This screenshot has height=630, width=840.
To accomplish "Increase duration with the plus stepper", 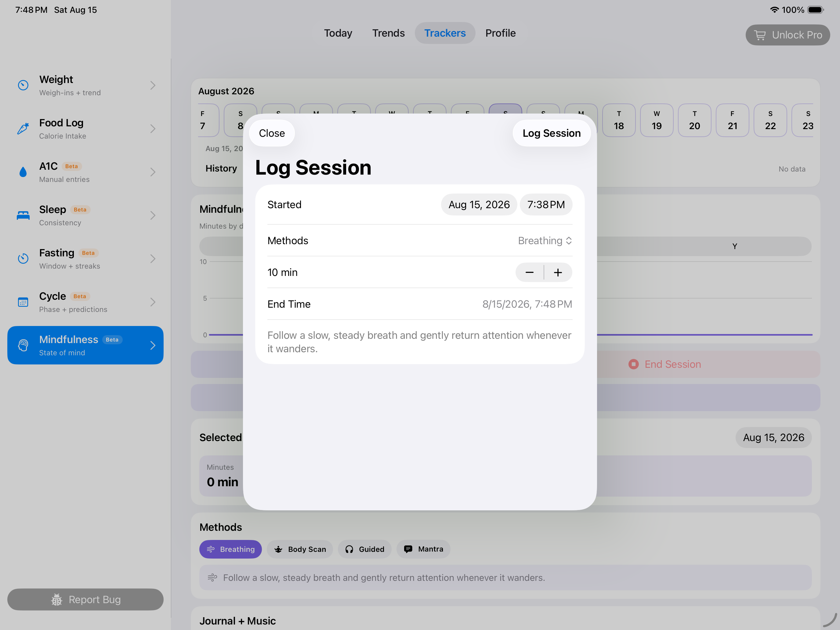I will [558, 272].
